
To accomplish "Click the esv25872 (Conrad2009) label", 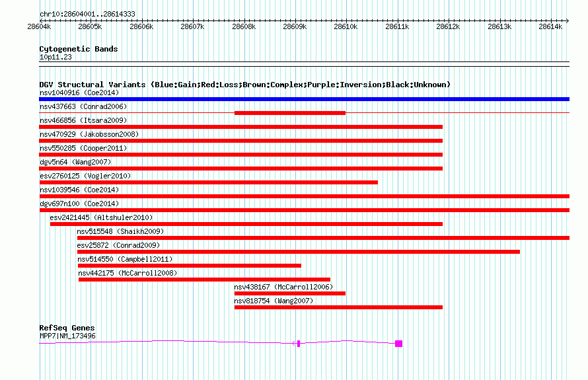I will [x=118, y=245].
